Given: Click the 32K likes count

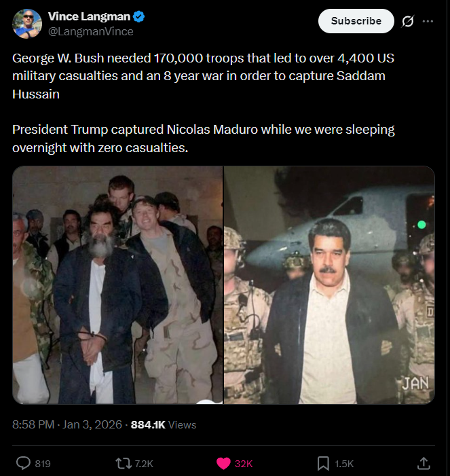Looking at the screenshot, I should (x=244, y=464).
